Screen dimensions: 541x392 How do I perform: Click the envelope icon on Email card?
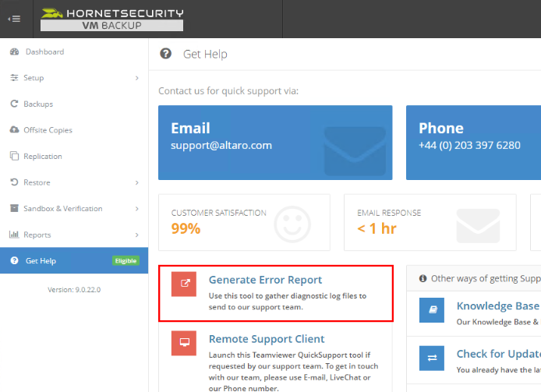click(x=355, y=150)
